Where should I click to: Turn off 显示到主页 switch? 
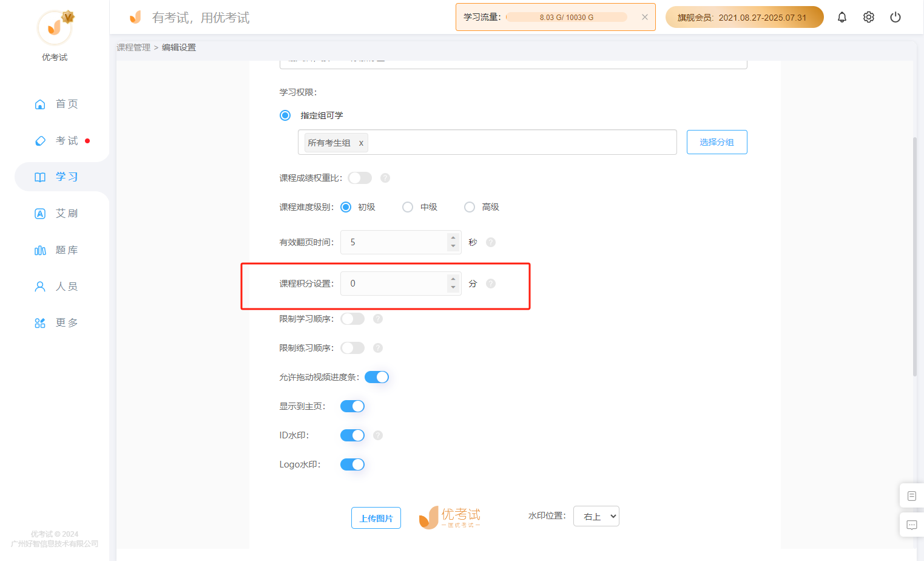(x=352, y=406)
